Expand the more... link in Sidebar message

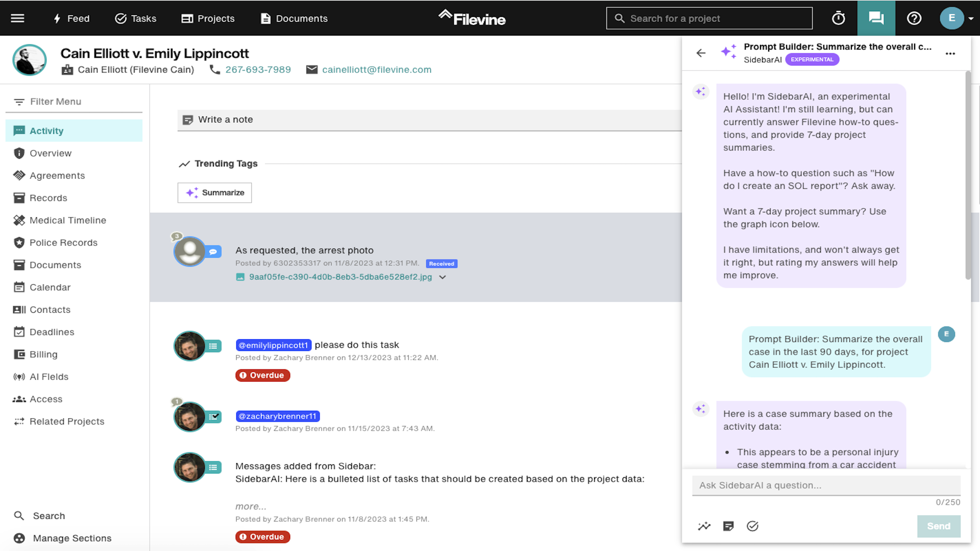click(x=251, y=507)
